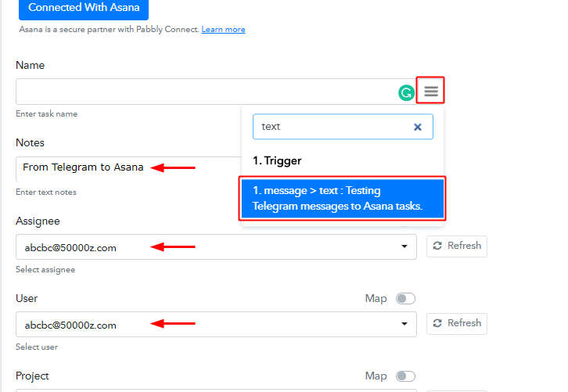Refresh the User list

pyautogui.click(x=456, y=323)
